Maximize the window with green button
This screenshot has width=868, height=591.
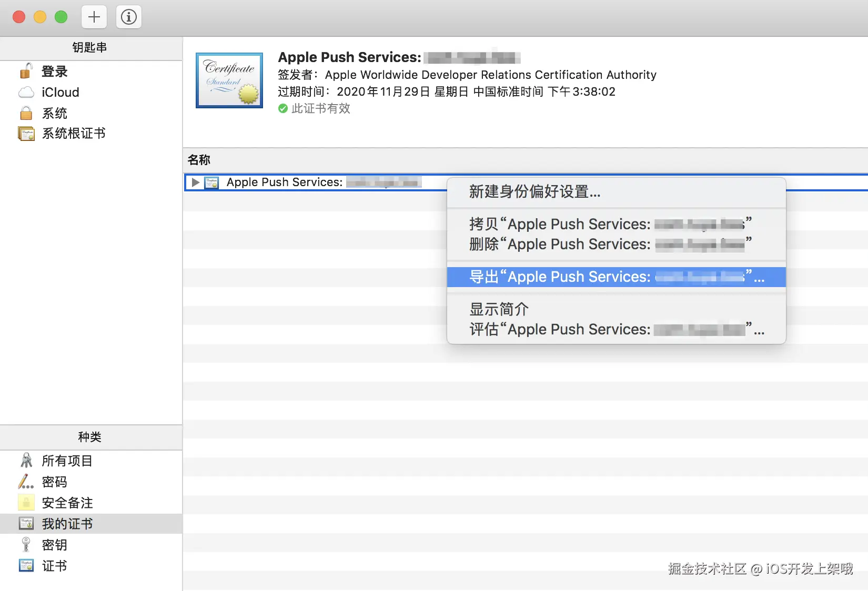61,17
